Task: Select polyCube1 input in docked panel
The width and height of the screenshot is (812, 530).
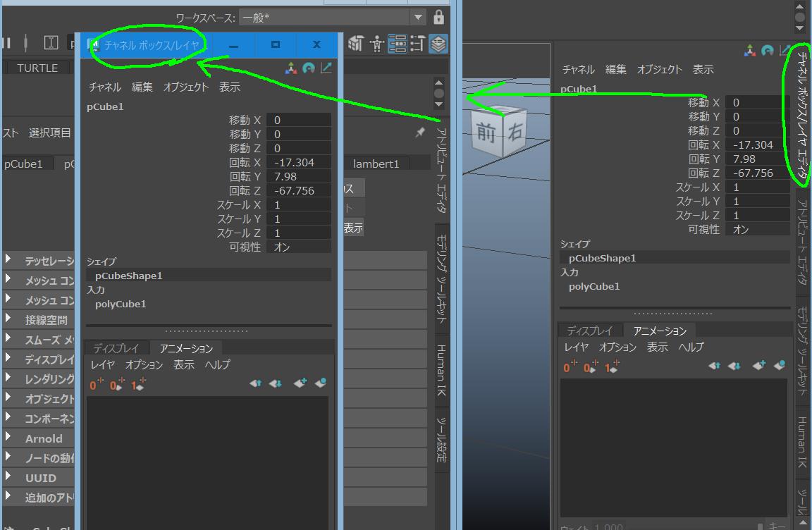Action: (594, 286)
